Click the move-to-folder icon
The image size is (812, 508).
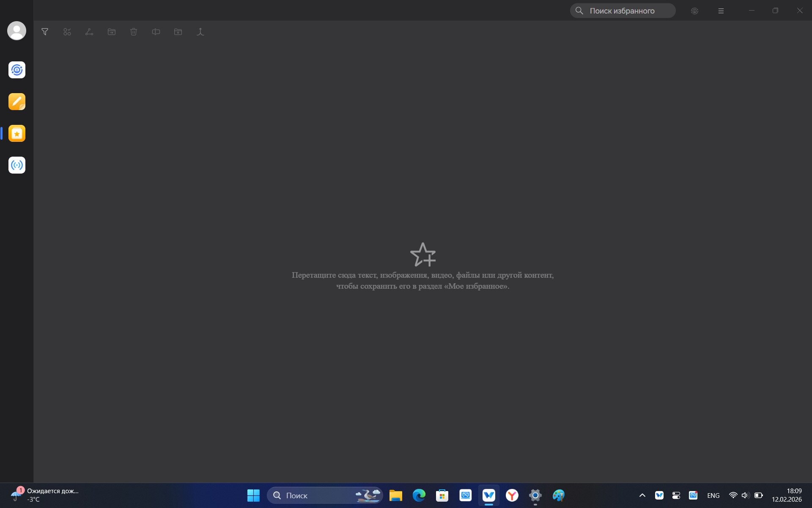pos(112,32)
